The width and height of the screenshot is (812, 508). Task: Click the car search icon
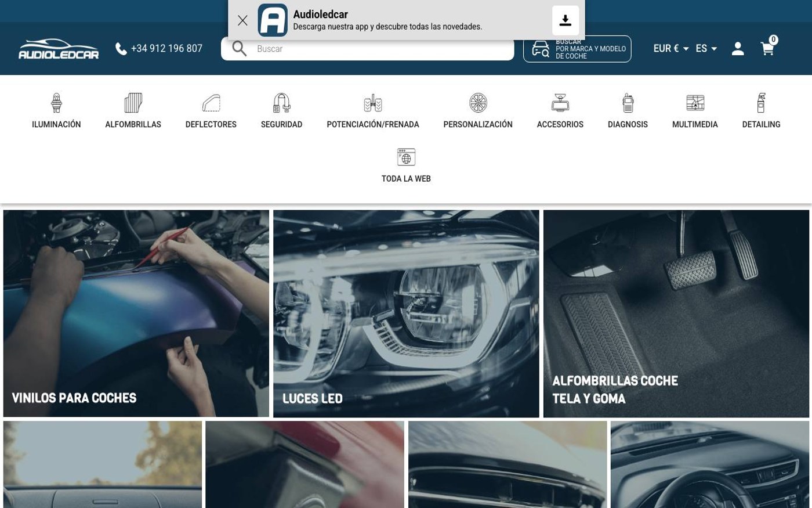[x=541, y=49]
